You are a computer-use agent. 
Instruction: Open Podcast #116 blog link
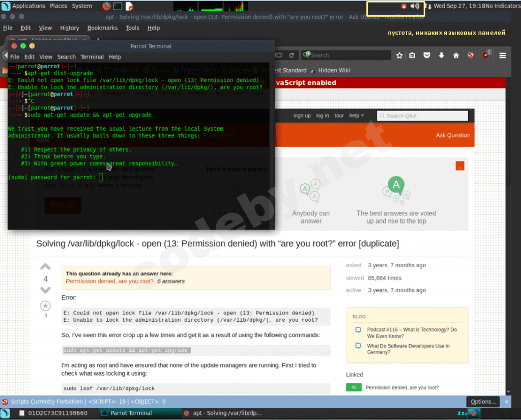[412, 333]
